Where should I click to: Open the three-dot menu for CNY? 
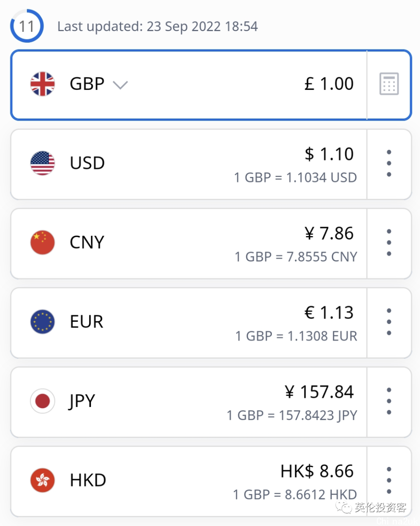click(x=389, y=242)
